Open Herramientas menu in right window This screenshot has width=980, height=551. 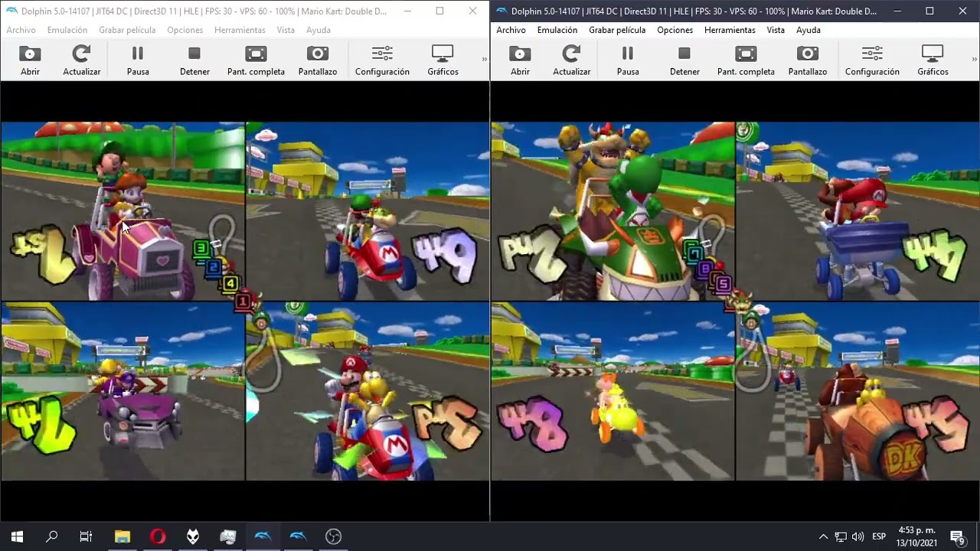730,30
